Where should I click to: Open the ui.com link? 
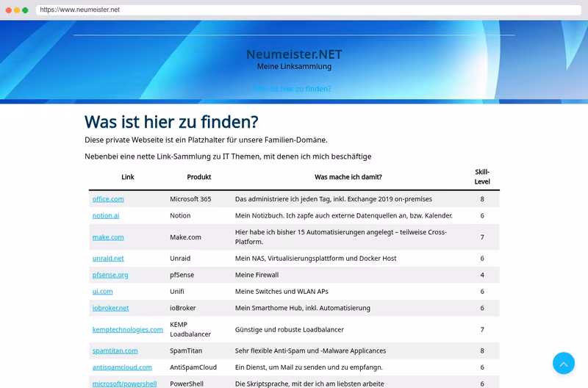[102, 291]
